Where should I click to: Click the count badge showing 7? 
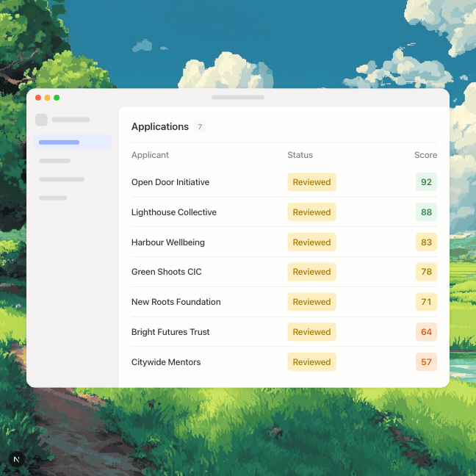coord(200,126)
